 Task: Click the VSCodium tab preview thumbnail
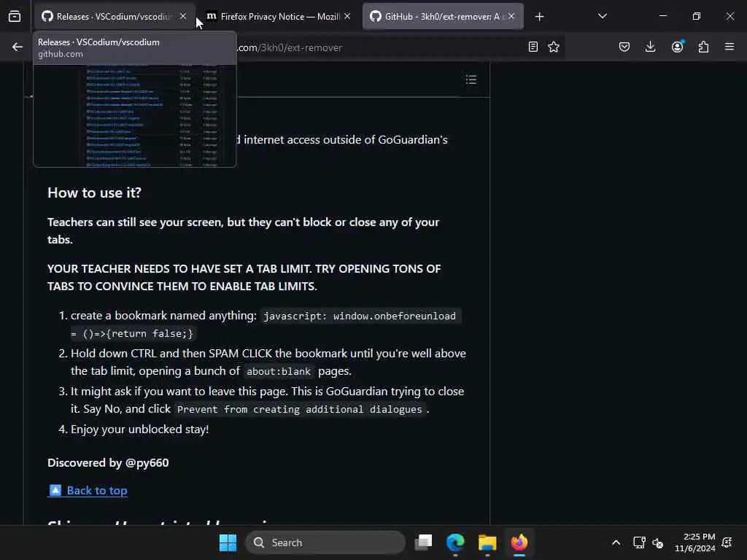pyautogui.click(x=135, y=114)
